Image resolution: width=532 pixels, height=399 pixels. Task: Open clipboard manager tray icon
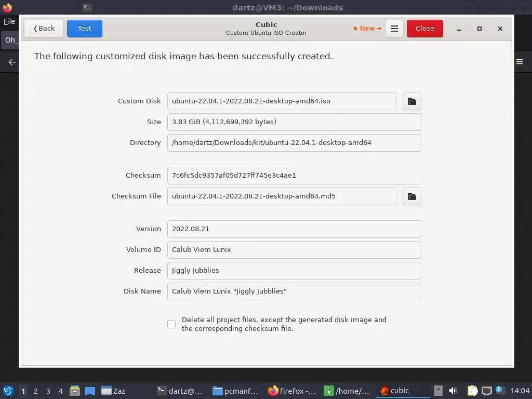(x=472, y=391)
